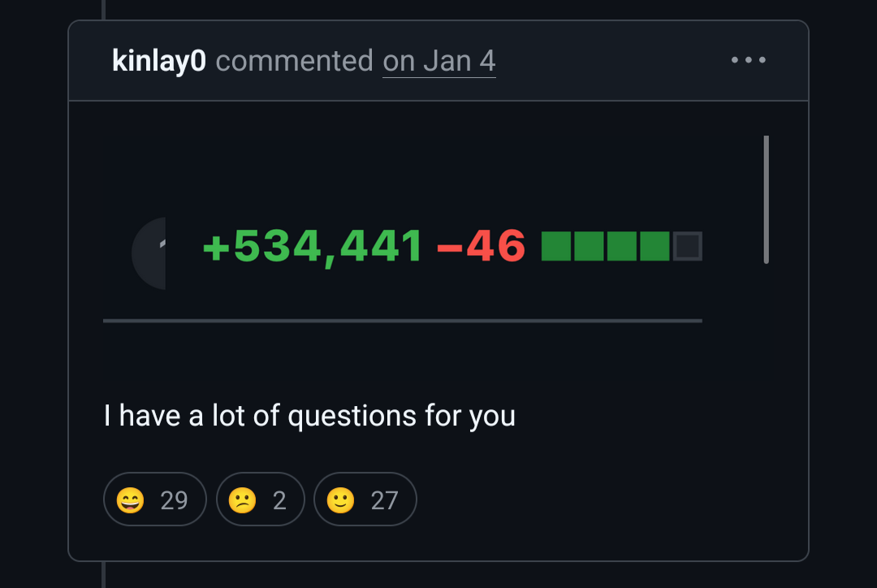Toggle the slightly smiling reaction showing 27
This screenshot has width=877, height=588.
365,499
